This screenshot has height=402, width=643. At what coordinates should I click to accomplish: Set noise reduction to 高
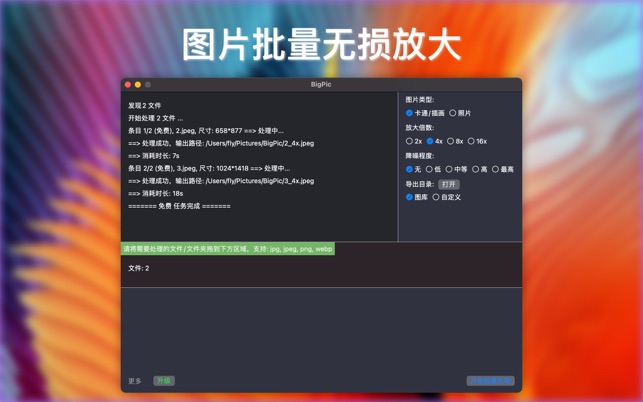[475, 169]
